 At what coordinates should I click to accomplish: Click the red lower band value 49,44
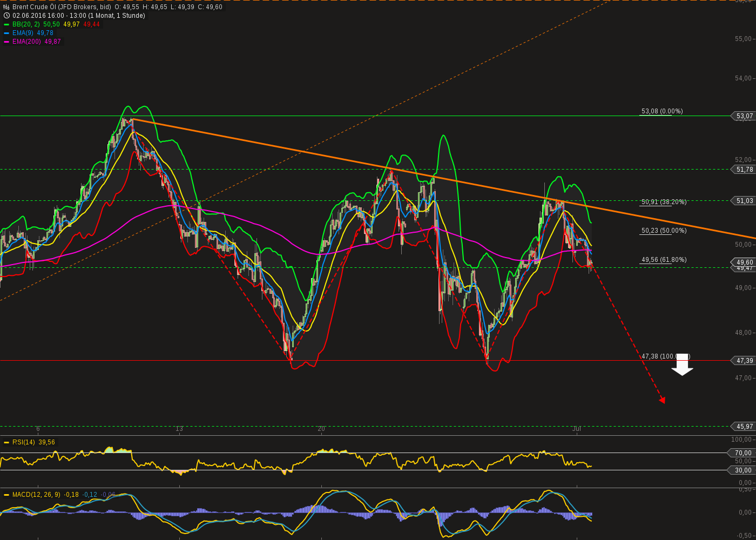point(91,24)
